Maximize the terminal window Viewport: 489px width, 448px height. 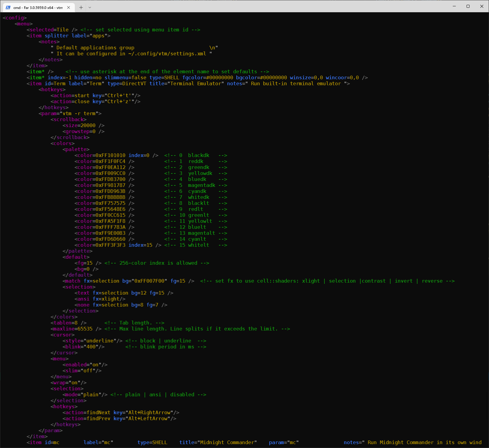coord(468,6)
